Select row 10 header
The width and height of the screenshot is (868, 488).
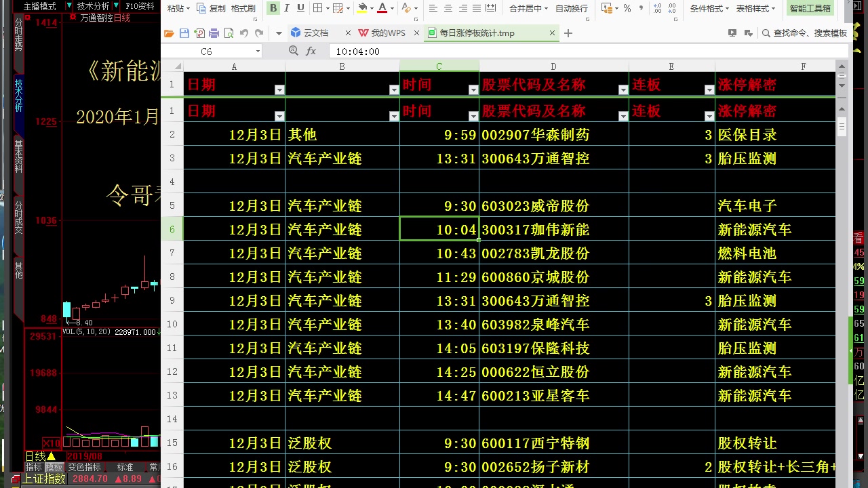(x=172, y=324)
